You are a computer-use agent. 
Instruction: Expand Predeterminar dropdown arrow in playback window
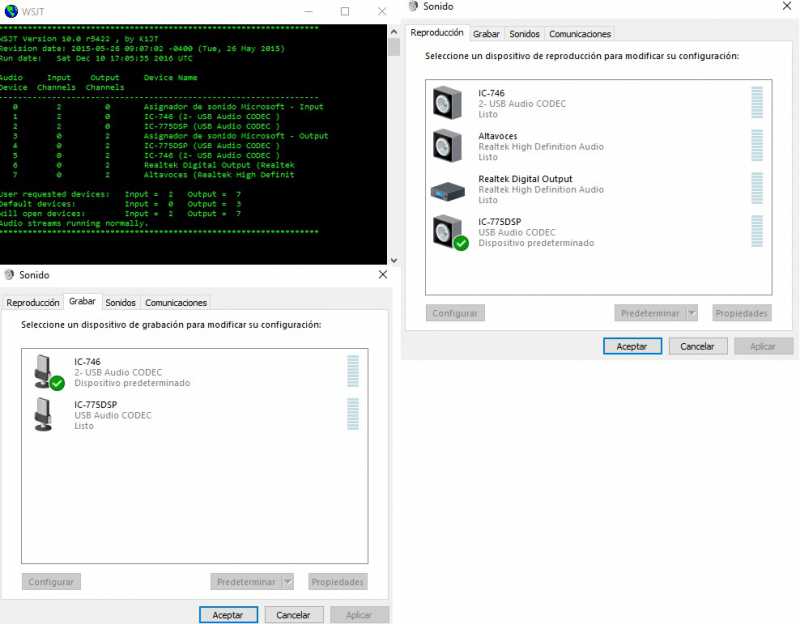pyautogui.click(x=692, y=313)
